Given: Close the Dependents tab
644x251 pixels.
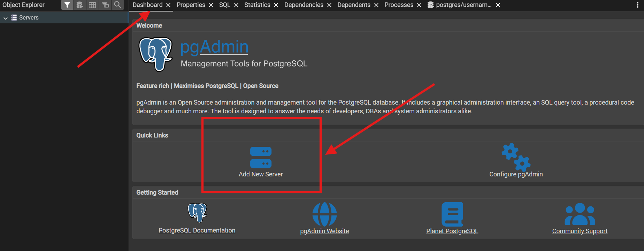Looking at the screenshot, I should pos(376,5).
